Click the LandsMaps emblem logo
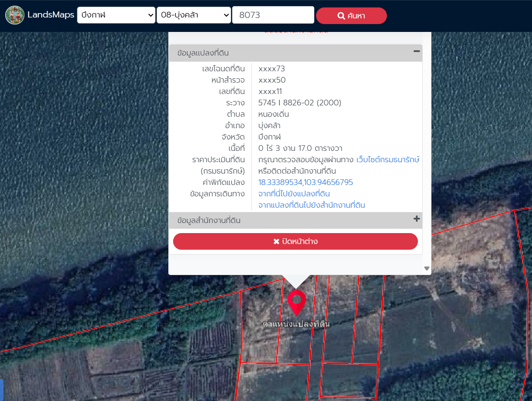 pyautogui.click(x=15, y=15)
